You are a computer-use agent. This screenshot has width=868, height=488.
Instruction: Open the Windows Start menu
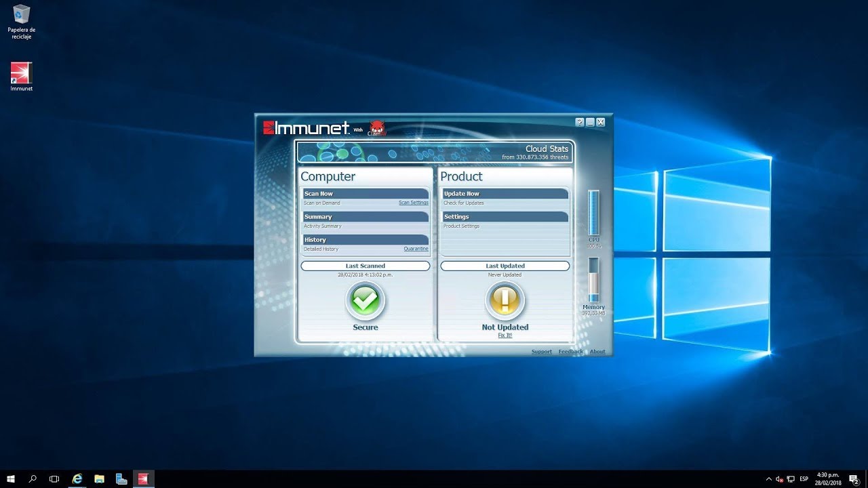pyautogui.click(x=11, y=479)
